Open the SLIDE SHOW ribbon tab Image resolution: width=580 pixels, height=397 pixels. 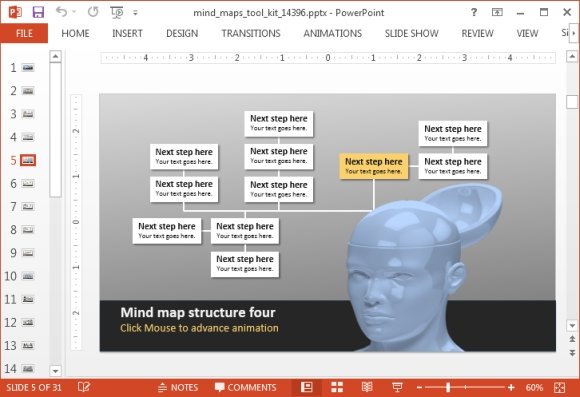click(x=412, y=33)
